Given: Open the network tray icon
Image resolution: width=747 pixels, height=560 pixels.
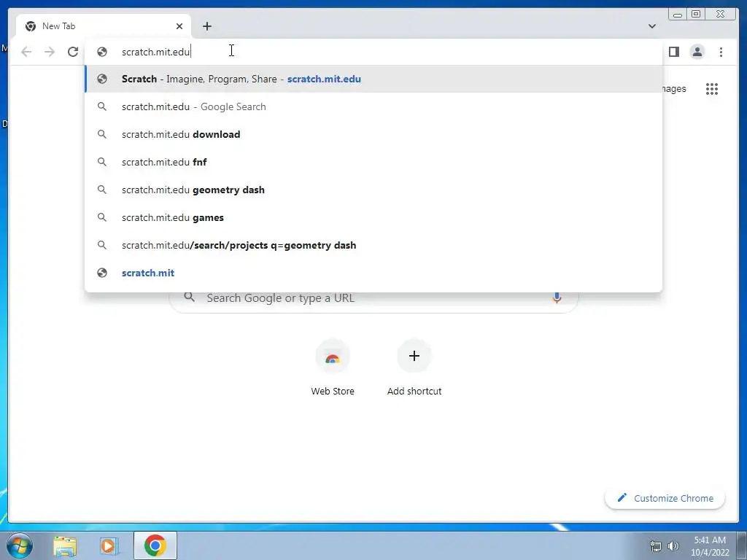Looking at the screenshot, I should (656, 546).
